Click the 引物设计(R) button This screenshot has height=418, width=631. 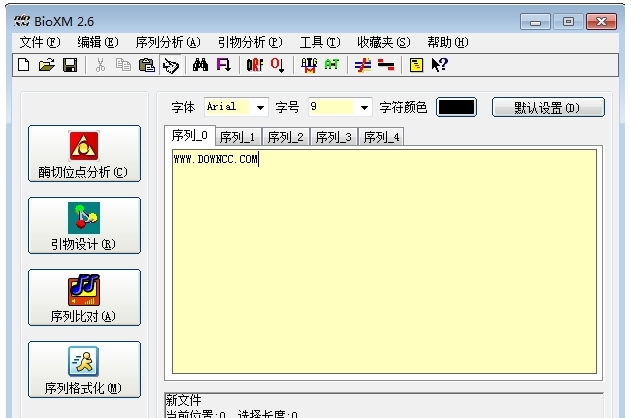[85, 225]
